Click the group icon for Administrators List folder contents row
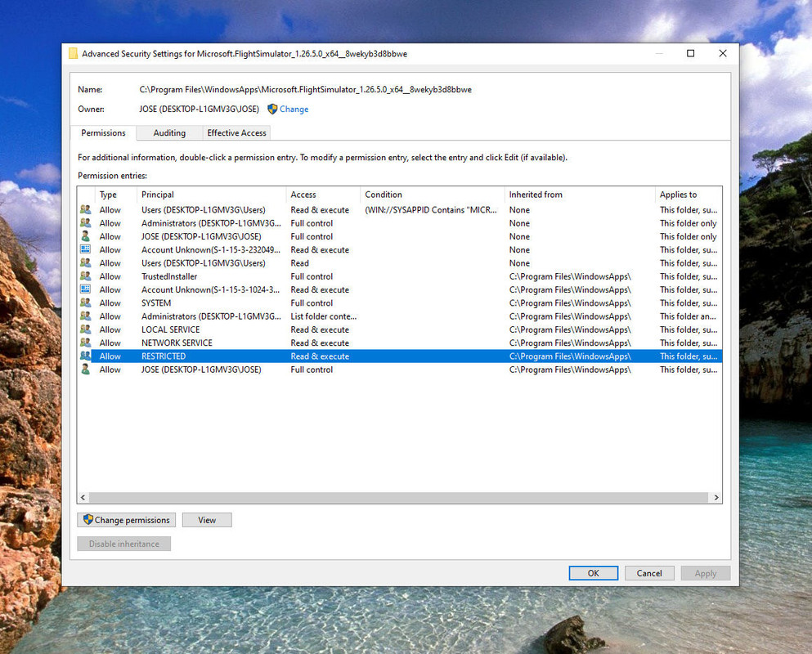Viewport: 812px width, 654px height. [x=85, y=316]
